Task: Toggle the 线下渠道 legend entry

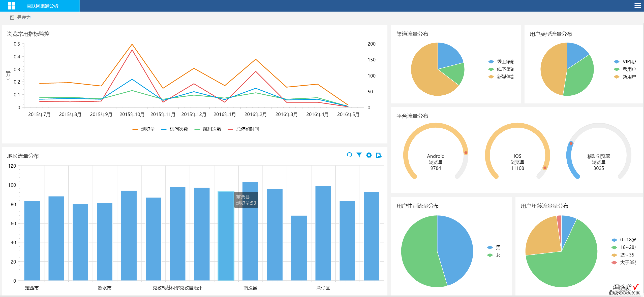Action: click(x=501, y=69)
